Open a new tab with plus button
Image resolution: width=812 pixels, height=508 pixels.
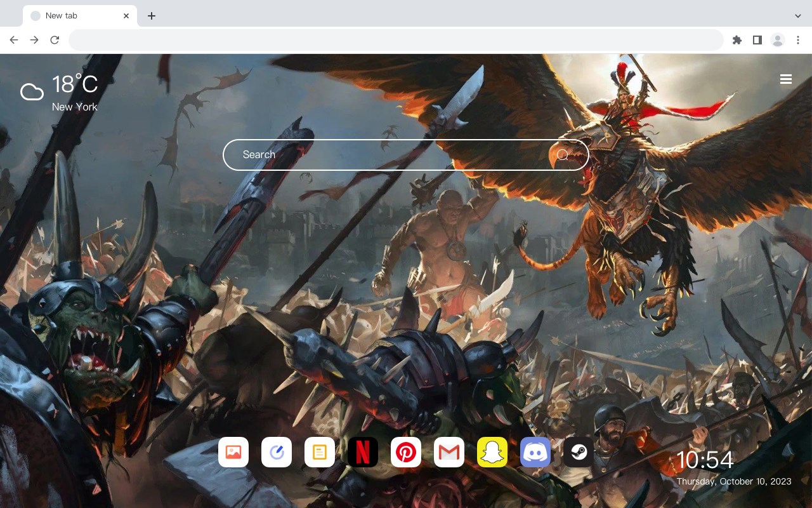[x=151, y=16]
